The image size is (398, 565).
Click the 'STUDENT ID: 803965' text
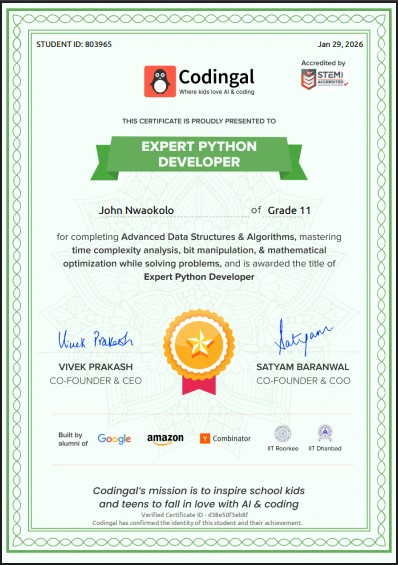(x=74, y=44)
